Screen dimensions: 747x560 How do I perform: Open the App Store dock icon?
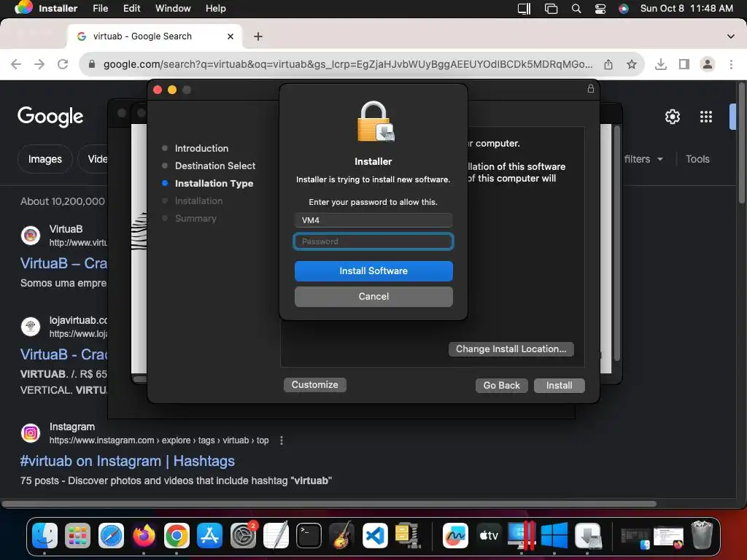point(209,536)
